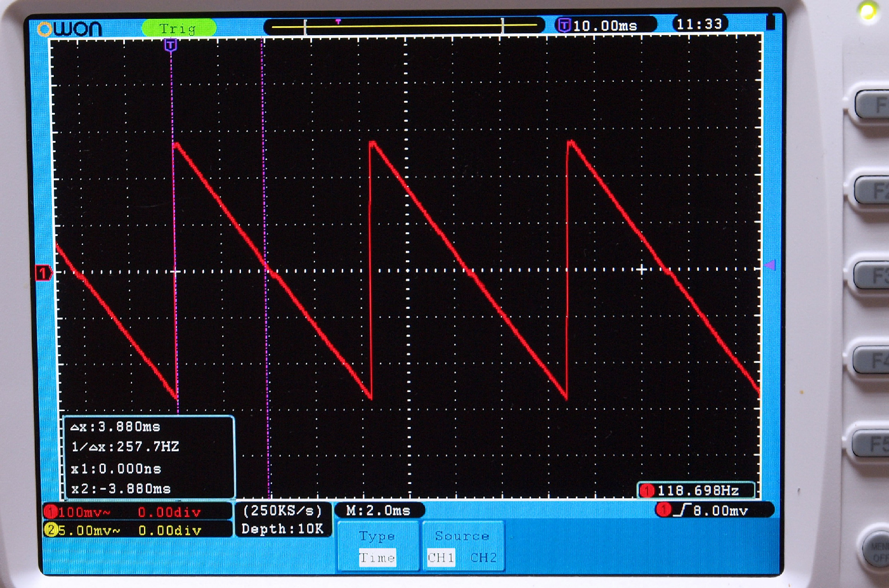Click the purple trigger level arrow
This screenshot has width=889, height=588.
[770, 265]
